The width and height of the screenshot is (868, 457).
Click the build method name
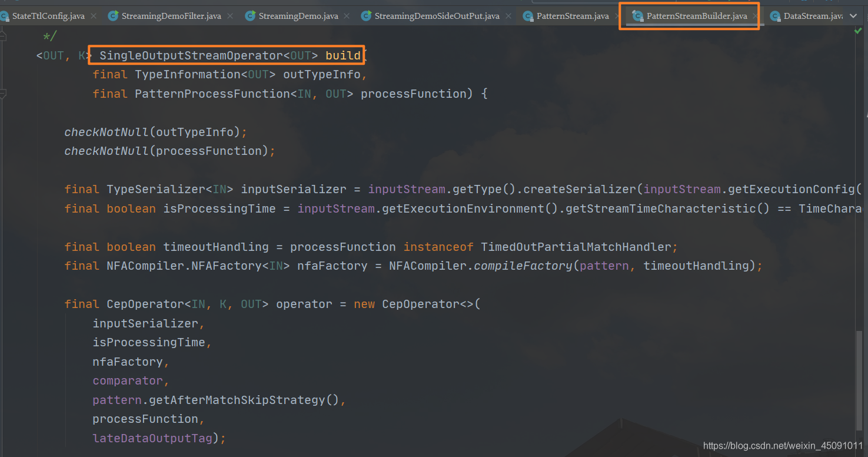[343, 55]
